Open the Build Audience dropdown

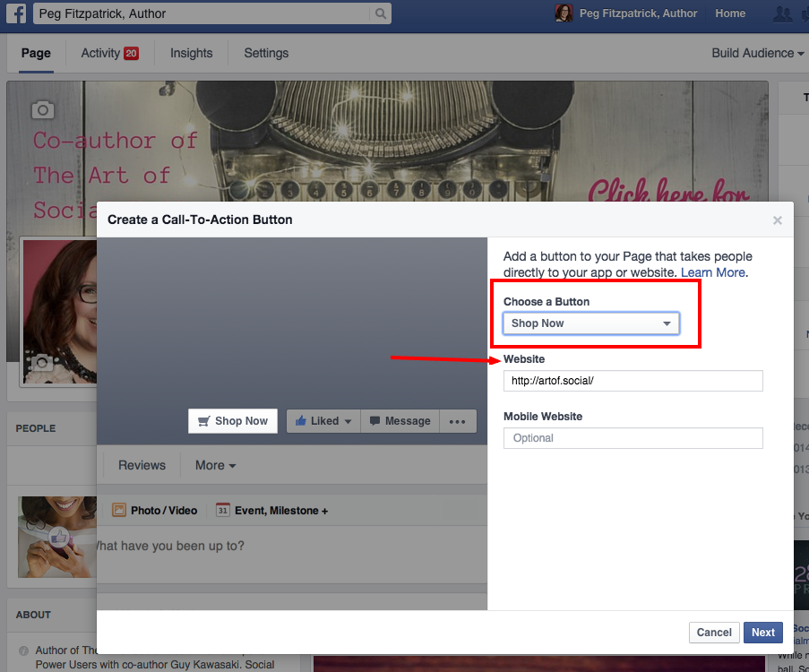click(757, 53)
